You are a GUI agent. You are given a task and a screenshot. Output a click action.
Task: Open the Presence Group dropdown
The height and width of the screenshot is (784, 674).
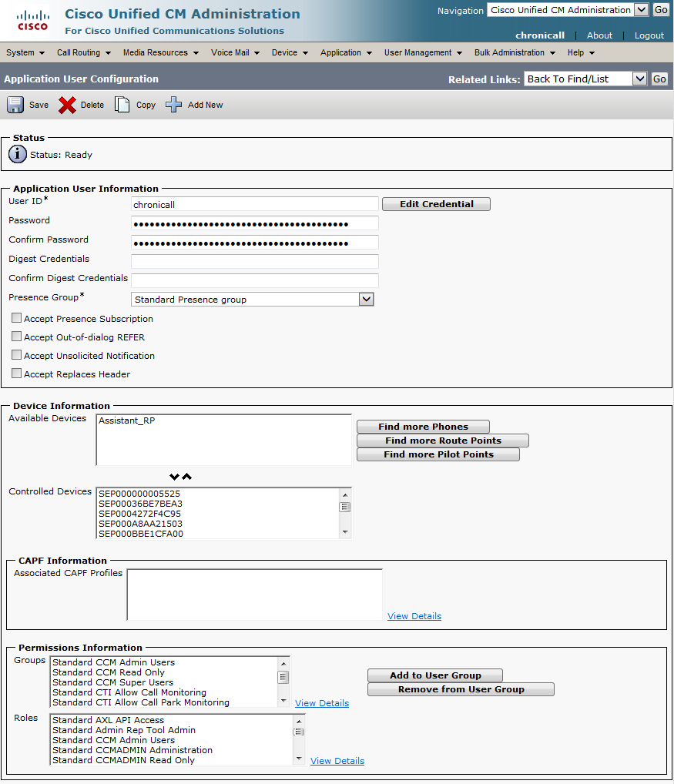[x=367, y=300]
